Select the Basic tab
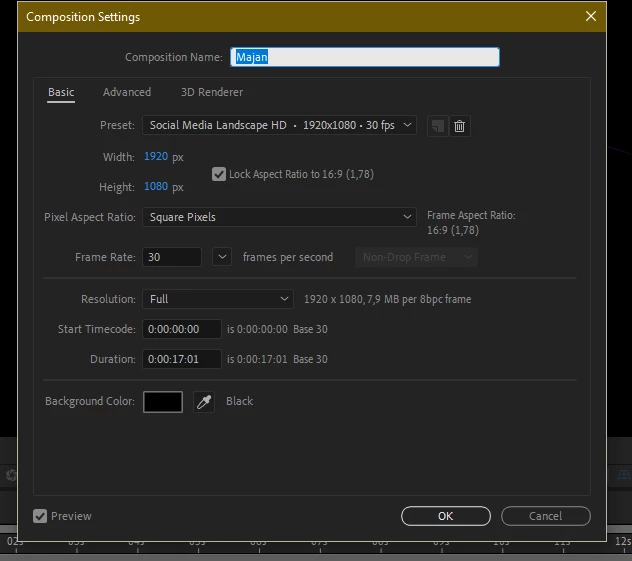This screenshot has width=632, height=561. point(61,92)
